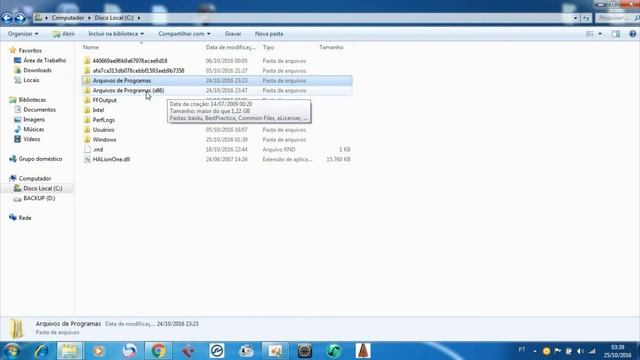Open the view options dropdown arrow
Viewport: 640px width, 360px height.
point(600,34)
